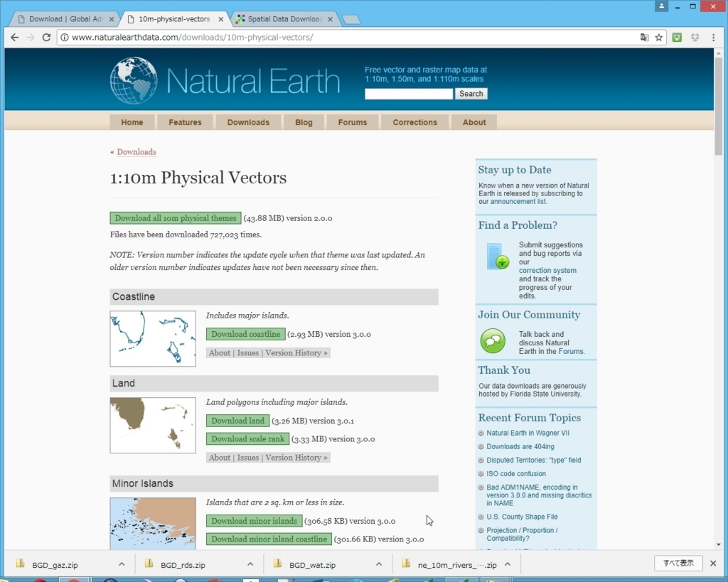Open translate page icon in address bar

[x=644, y=38]
